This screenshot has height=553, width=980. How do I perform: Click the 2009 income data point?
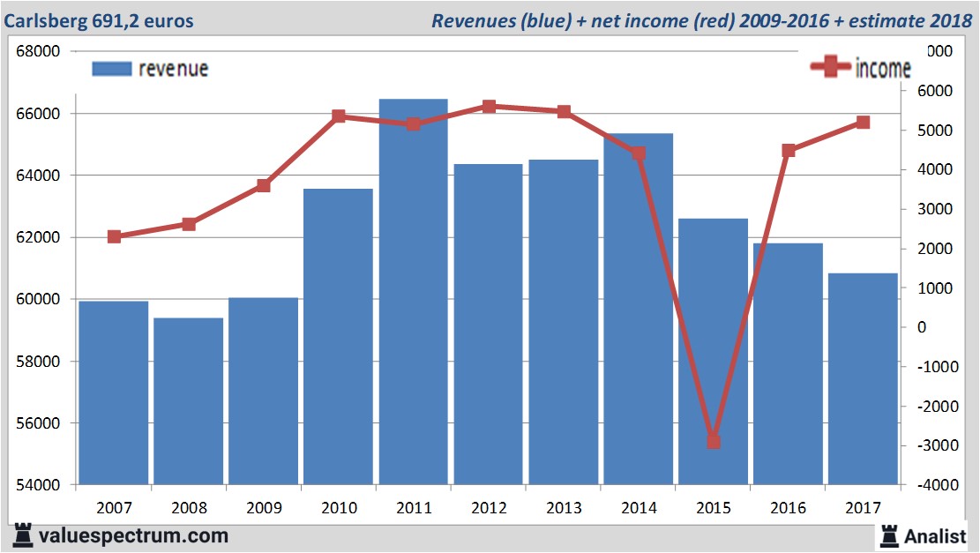[263, 185]
